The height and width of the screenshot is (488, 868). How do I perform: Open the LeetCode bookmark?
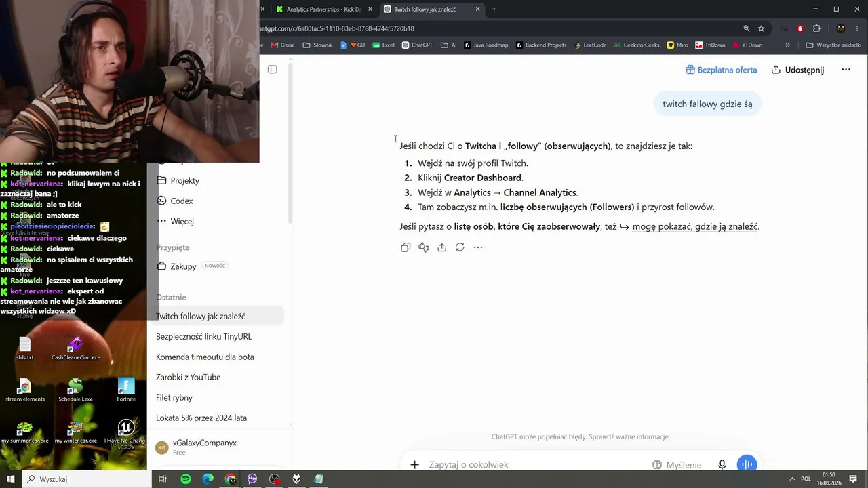[590, 45]
